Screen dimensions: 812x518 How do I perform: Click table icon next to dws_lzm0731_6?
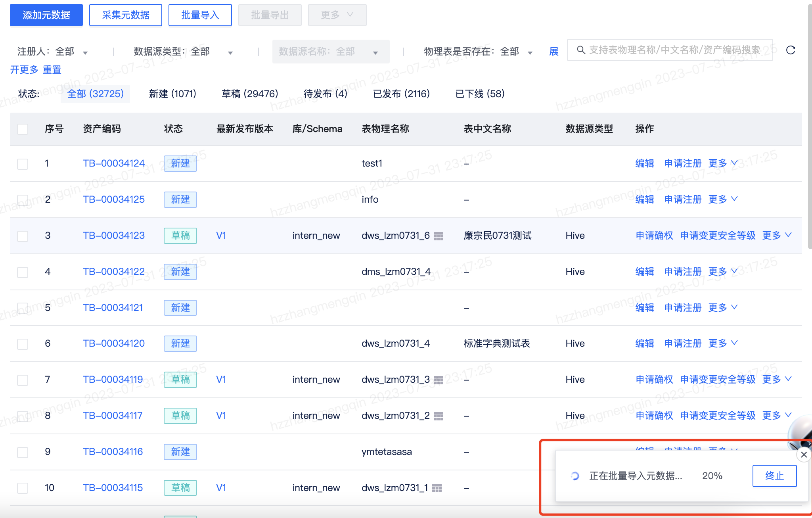[x=438, y=236]
